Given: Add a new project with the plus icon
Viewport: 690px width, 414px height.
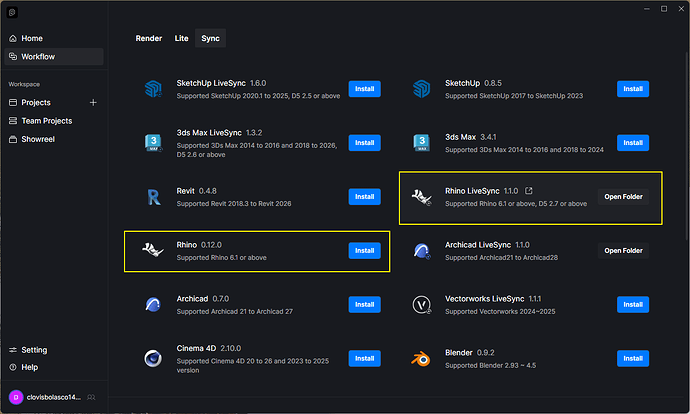Looking at the screenshot, I should click(93, 103).
